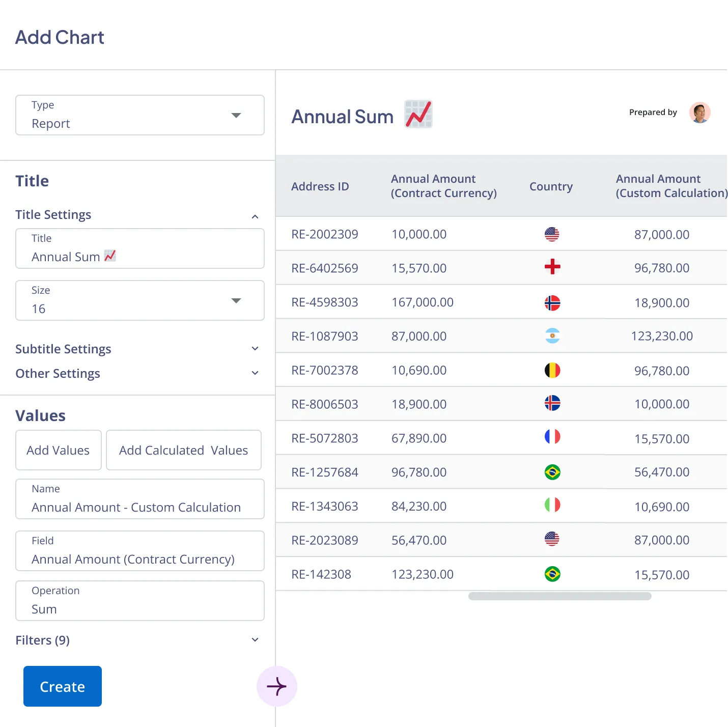Viewport: 728px width, 727px height.
Task: Click the chart emoji inside the Title field
Action: point(110,256)
